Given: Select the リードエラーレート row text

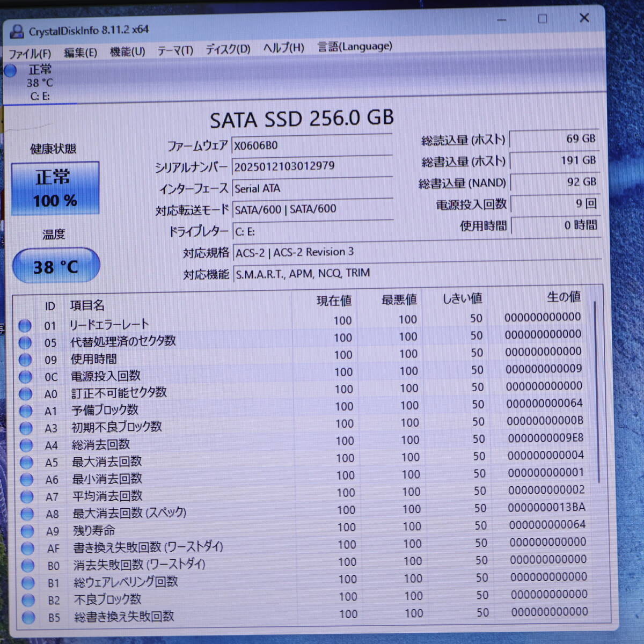Looking at the screenshot, I should coord(109,324).
